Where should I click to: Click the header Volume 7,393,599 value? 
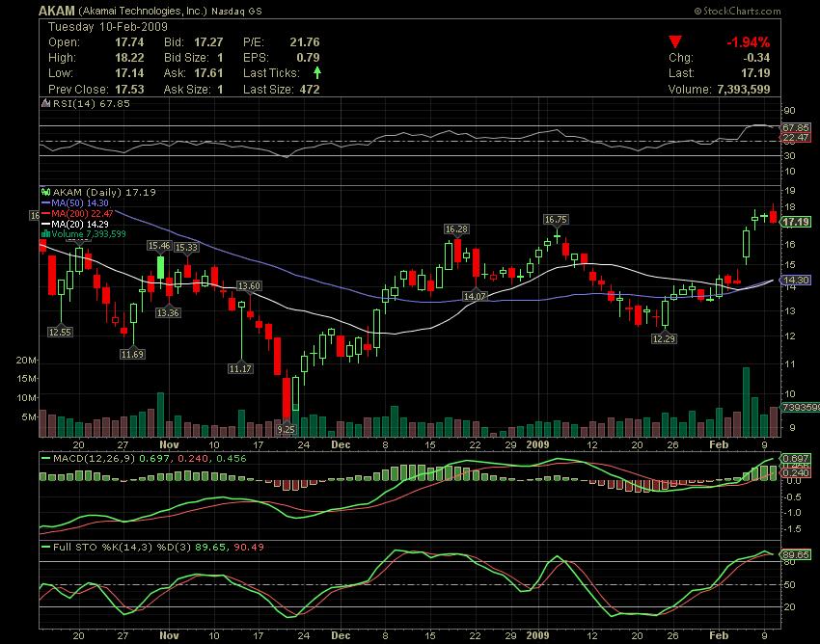744,90
